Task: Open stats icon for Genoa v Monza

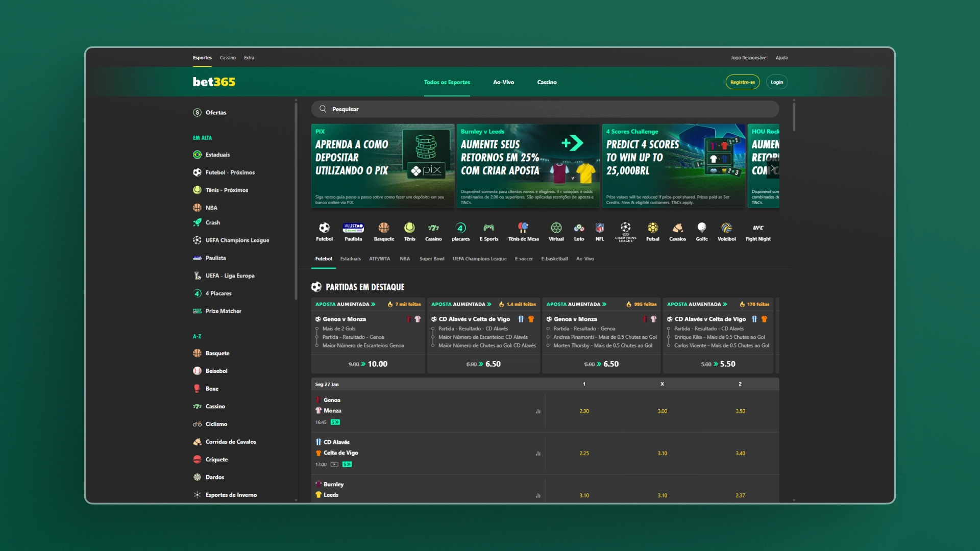Action: [538, 411]
